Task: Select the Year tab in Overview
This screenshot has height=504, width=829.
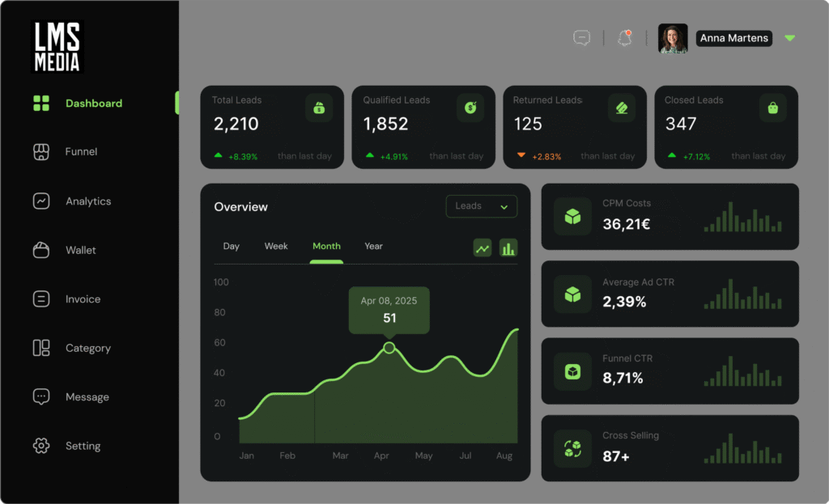Action: pyautogui.click(x=373, y=246)
